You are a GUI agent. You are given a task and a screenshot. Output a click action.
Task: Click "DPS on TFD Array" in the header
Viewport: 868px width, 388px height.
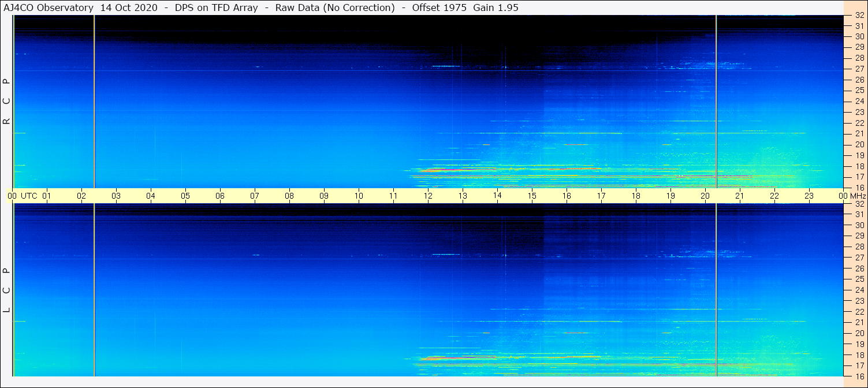(x=216, y=8)
